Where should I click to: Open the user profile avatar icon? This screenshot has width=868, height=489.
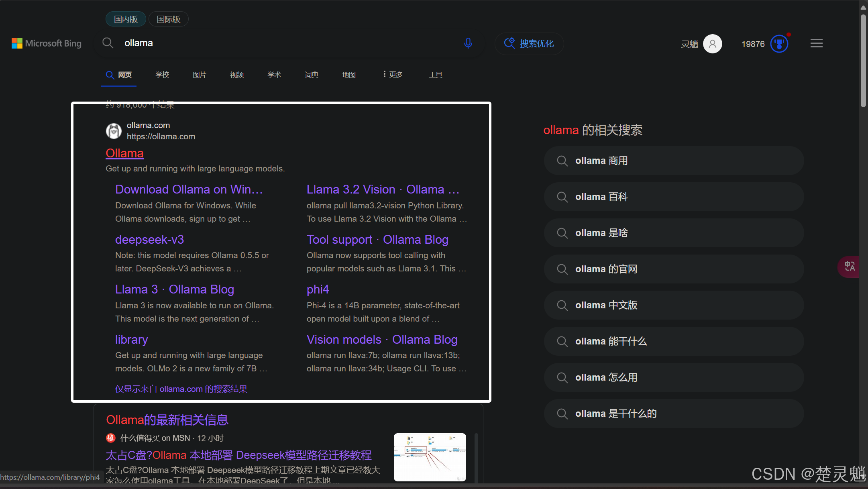[x=712, y=44]
